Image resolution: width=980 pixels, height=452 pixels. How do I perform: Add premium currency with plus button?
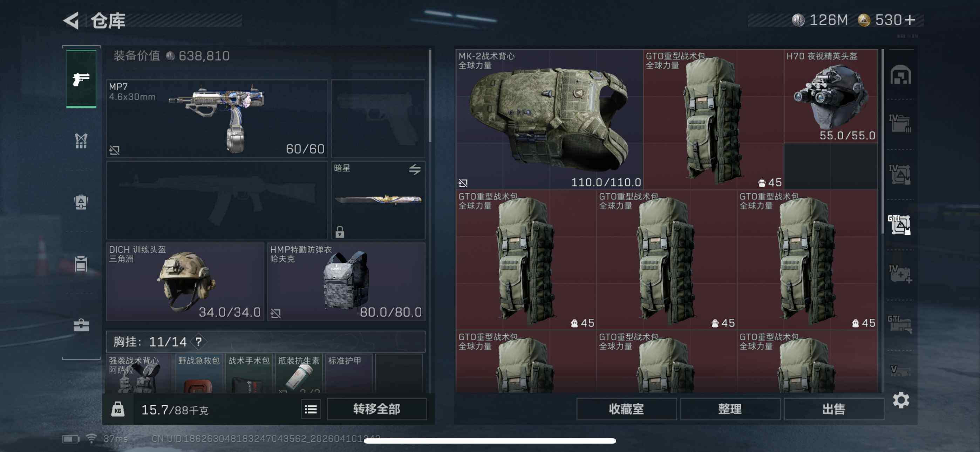(x=910, y=20)
